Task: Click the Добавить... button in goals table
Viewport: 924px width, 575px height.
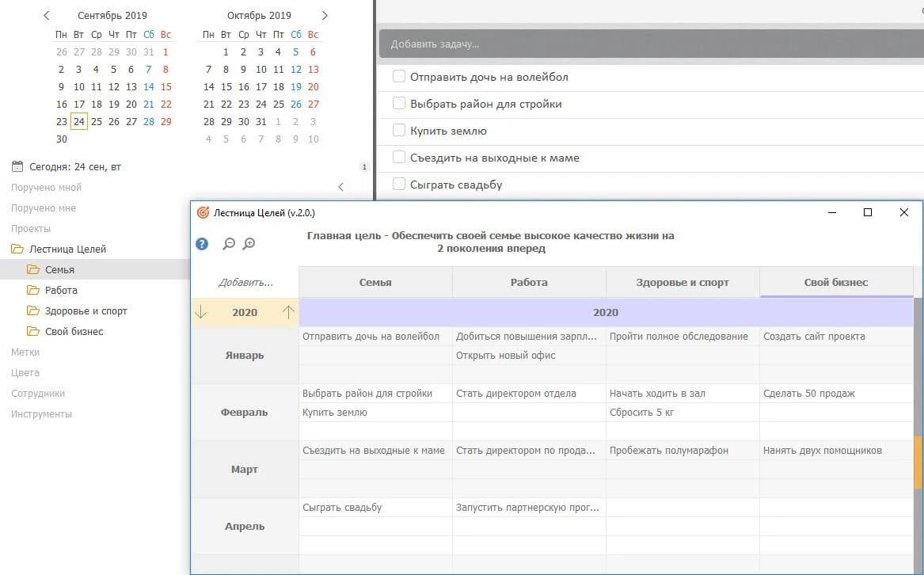Action: (245, 282)
